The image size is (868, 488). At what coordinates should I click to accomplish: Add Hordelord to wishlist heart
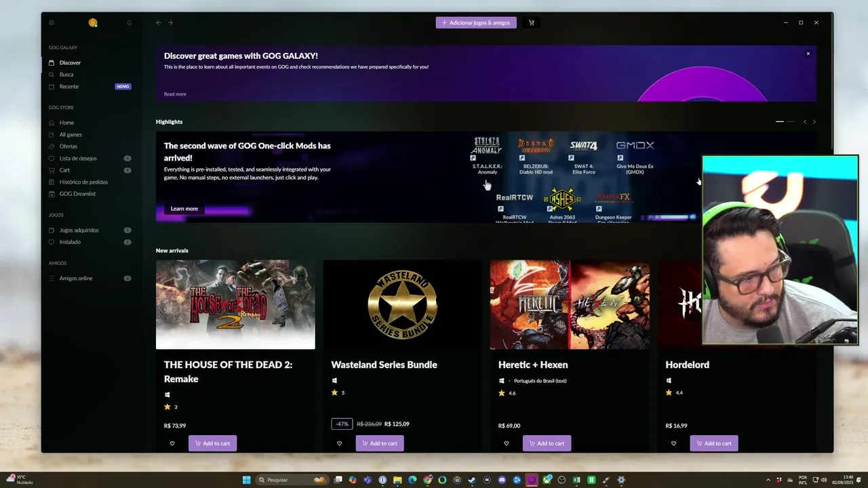[x=673, y=443]
